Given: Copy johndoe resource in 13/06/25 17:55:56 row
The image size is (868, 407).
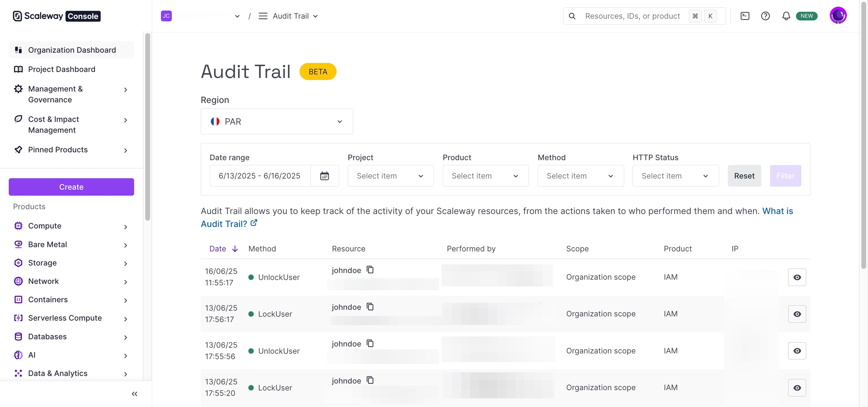Looking at the screenshot, I should [x=370, y=343].
